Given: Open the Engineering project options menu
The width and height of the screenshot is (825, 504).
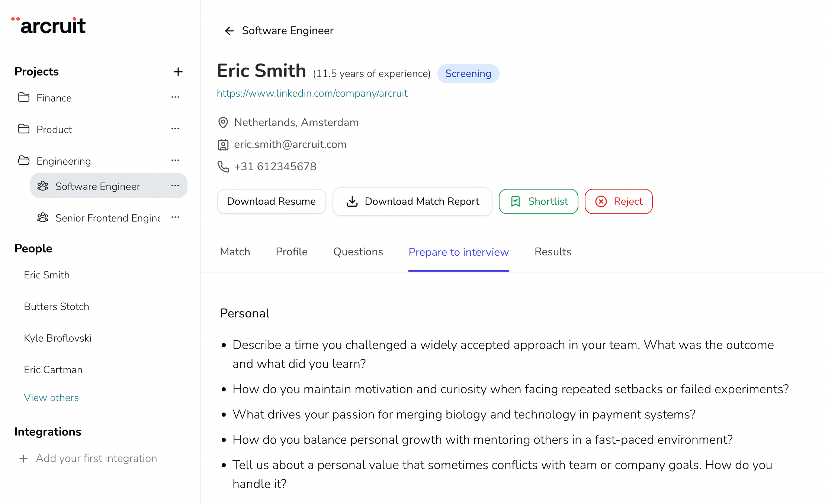Looking at the screenshot, I should pyautogui.click(x=175, y=161).
